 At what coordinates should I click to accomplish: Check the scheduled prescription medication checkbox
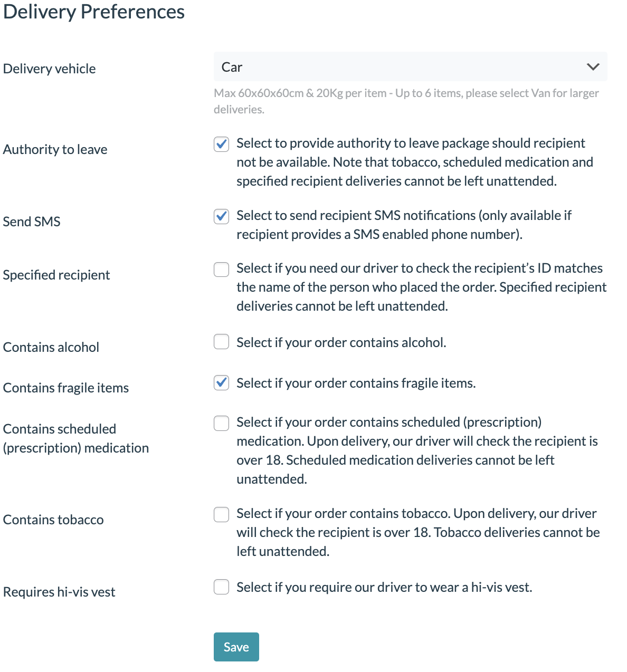pos(221,423)
